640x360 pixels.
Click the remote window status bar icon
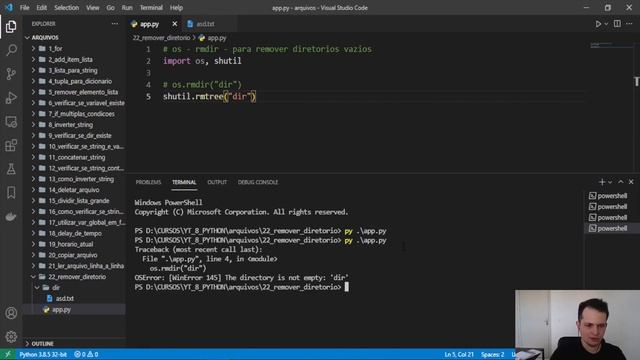click(8, 354)
